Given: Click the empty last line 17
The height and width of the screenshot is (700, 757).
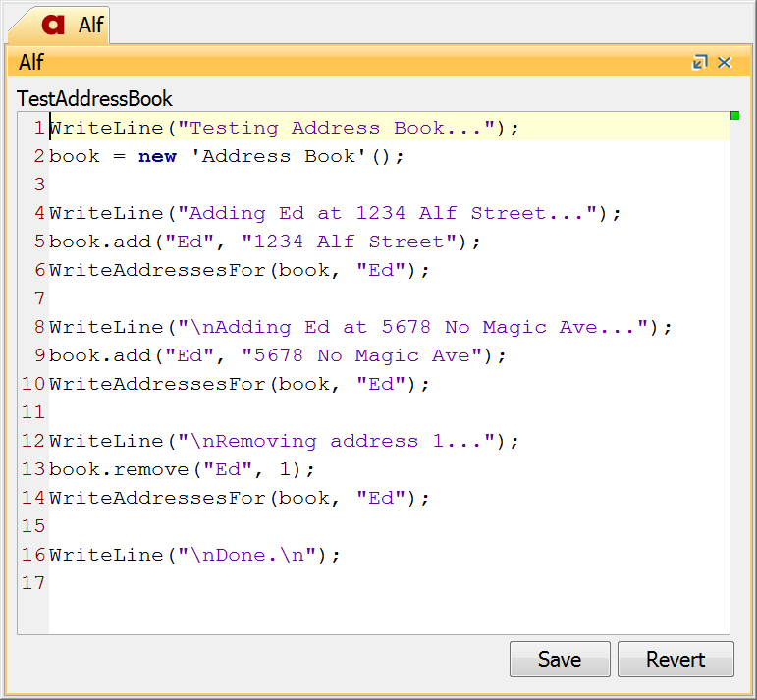Looking at the screenshot, I should click(295, 583).
